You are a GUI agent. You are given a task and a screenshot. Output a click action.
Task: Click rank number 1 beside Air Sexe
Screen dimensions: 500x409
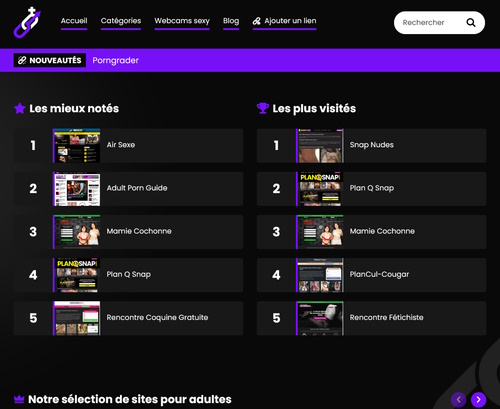(33, 145)
